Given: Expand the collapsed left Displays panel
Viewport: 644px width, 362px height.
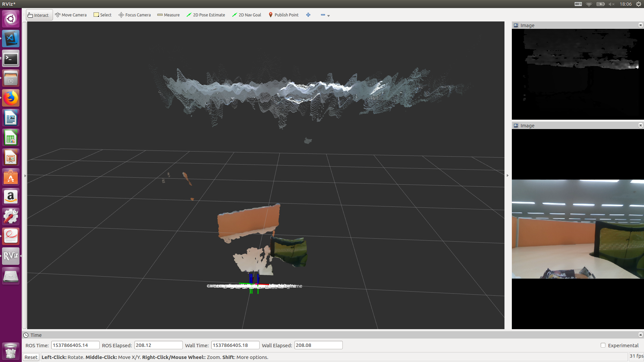Looking at the screenshot, I should (25, 176).
